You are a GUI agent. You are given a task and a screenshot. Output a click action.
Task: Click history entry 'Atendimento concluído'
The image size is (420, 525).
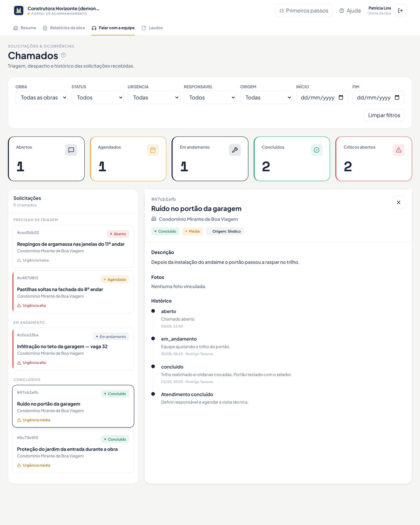coord(187,394)
